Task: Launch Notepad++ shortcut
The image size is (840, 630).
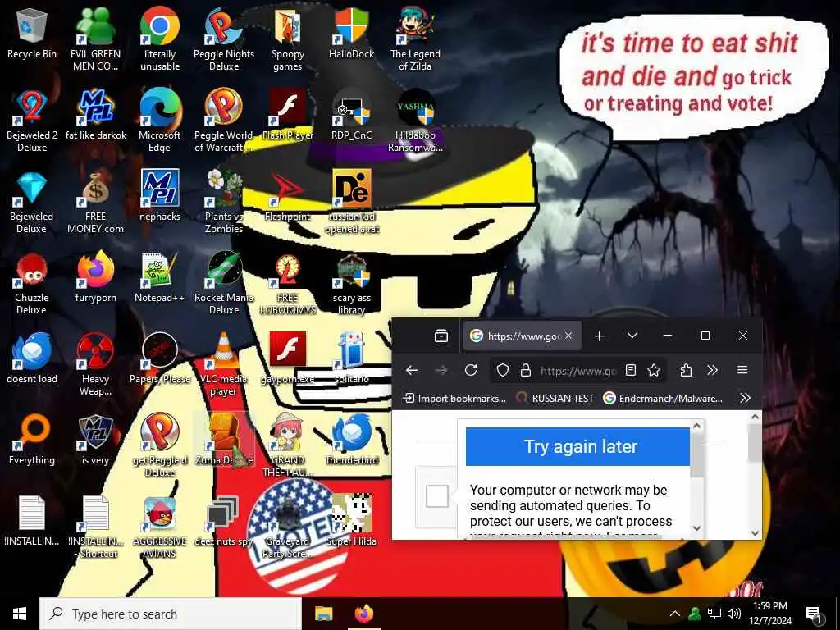Action: [x=160, y=277]
